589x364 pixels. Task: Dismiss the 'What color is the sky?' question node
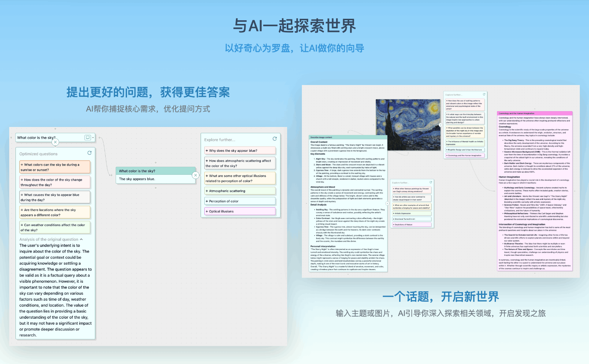point(55,142)
